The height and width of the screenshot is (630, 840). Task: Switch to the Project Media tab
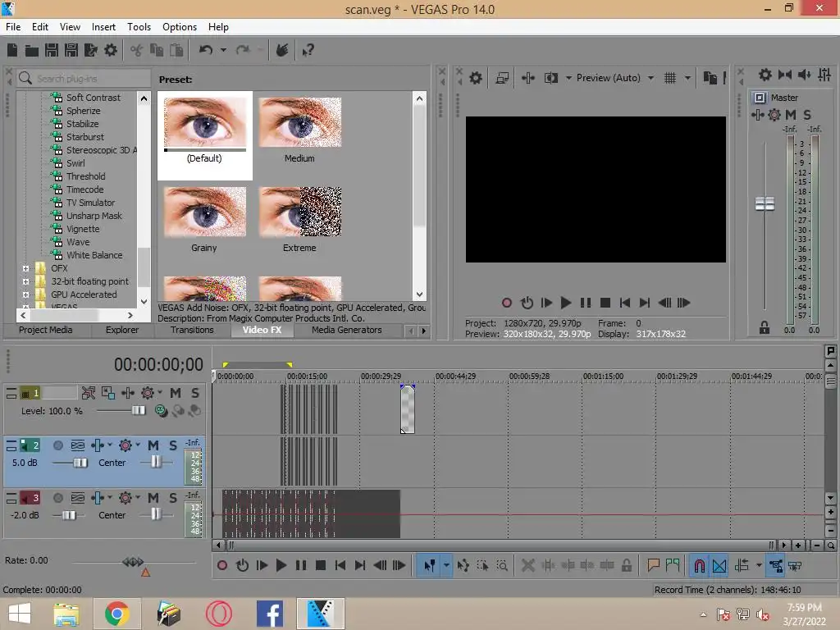[46, 330]
